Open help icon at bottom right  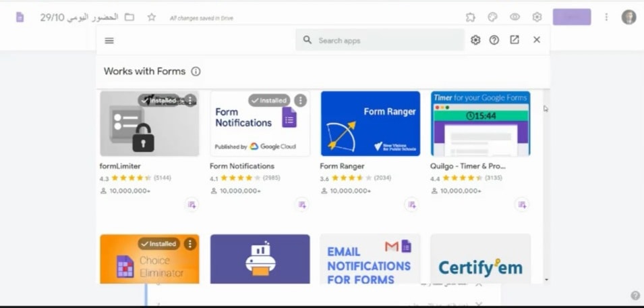tap(635, 295)
